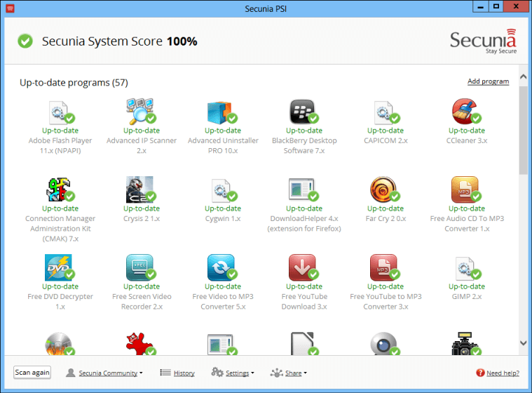Maximize the Secunia PSI window
Viewport: 532px width, 393px height.
tap(496, 6)
